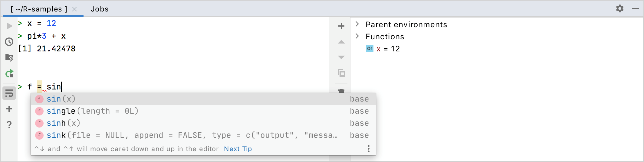Close the ~/R-samples console tab
The width and height of the screenshot is (644, 162).
[x=74, y=9]
